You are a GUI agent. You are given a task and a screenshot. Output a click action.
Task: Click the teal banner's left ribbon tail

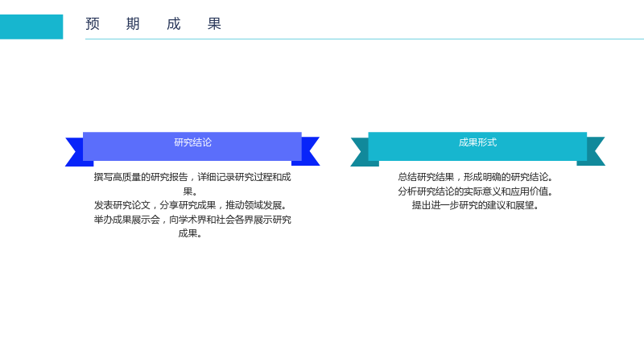coord(362,151)
